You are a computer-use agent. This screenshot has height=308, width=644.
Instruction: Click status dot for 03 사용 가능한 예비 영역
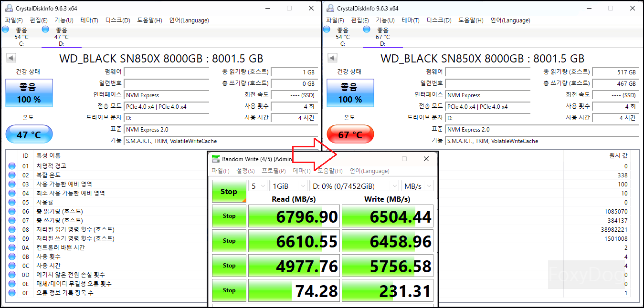click(12, 184)
